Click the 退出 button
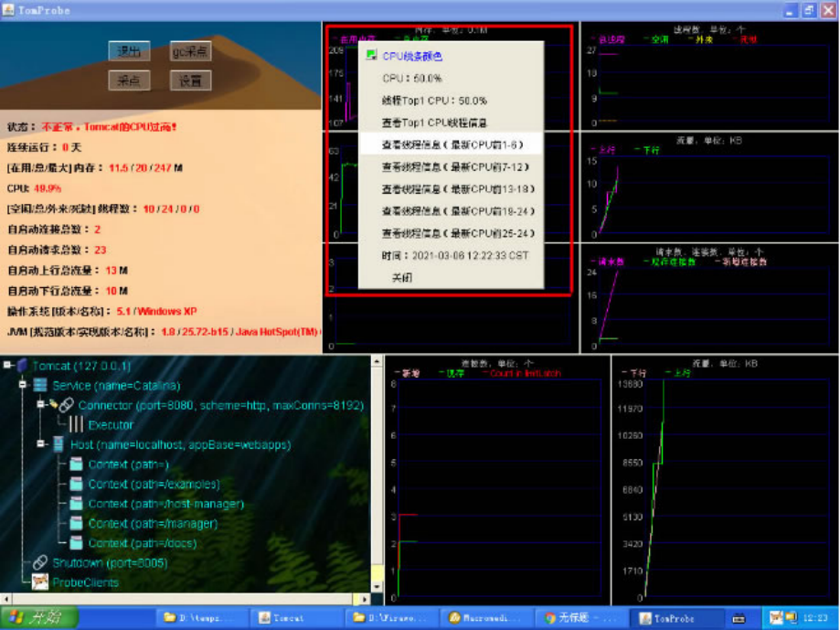This screenshot has width=840, height=630. (129, 51)
